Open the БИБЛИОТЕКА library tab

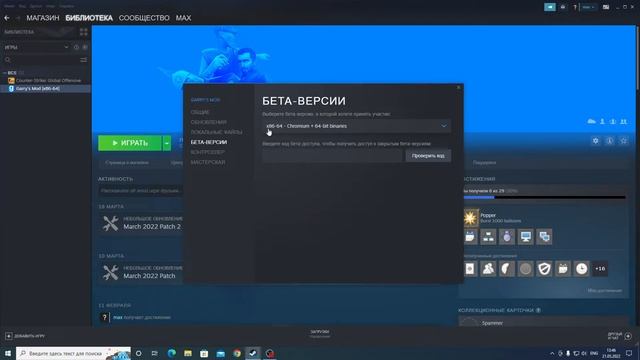(x=89, y=18)
